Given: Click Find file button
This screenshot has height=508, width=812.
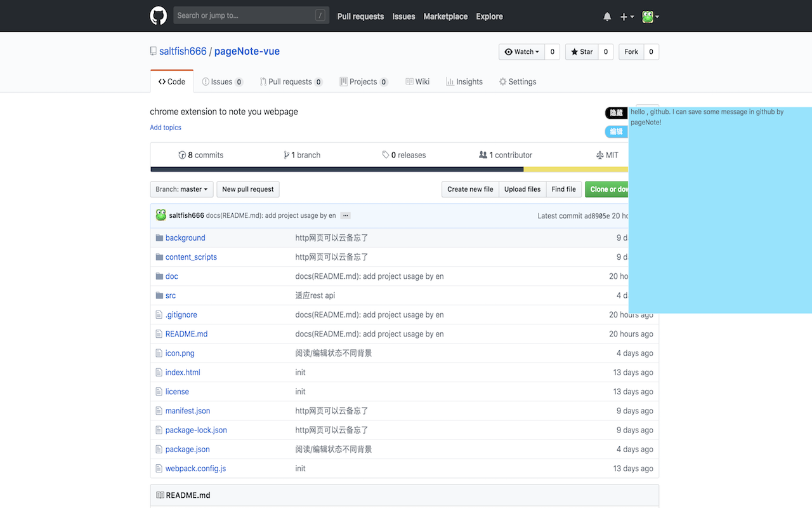Looking at the screenshot, I should pos(564,189).
